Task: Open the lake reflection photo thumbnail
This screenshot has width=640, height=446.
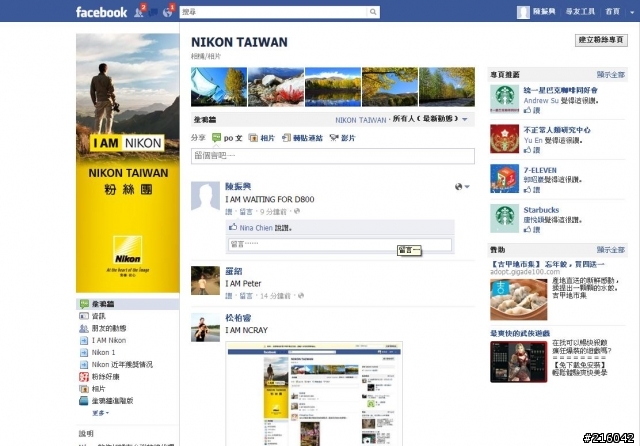Action: (333, 87)
